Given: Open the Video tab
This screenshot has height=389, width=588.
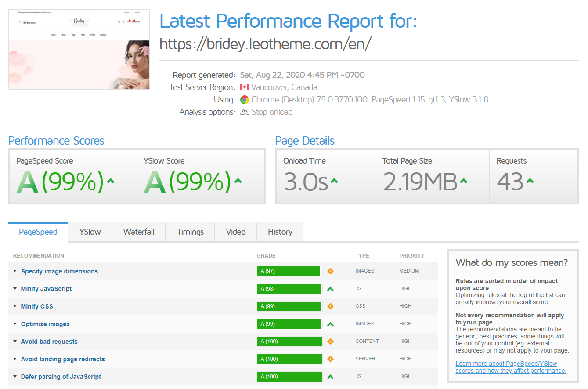Looking at the screenshot, I should coord(236,232).
